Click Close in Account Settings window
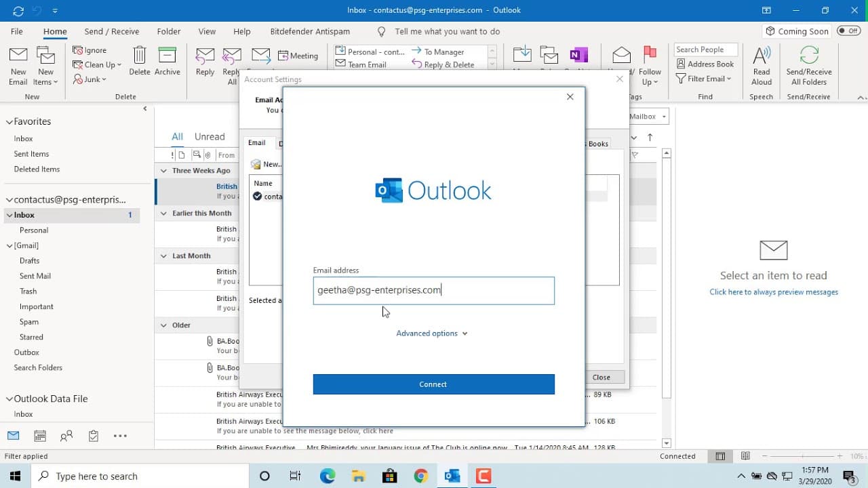This screenshot has width=868, height=488. click(601, 378)
